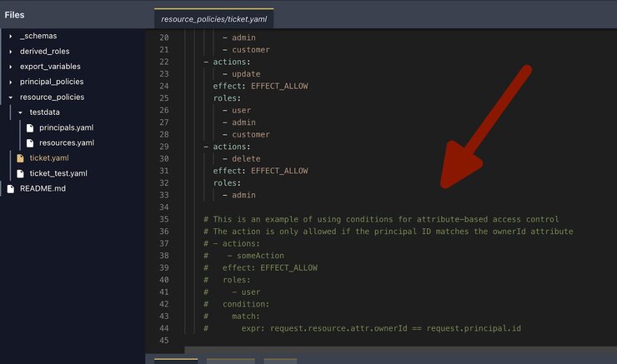The width and height of the screenshot is (617, 364).
Task: Click the resources.yaml file icon
Action: click(30, 143)
